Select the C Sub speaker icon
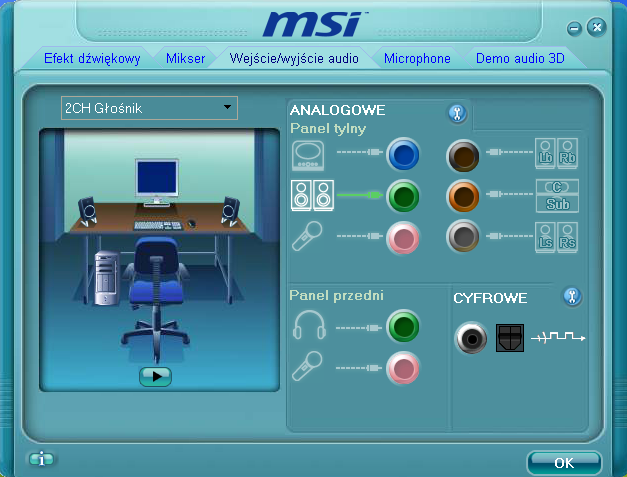627x477 pixels. (x=557, y=196)
